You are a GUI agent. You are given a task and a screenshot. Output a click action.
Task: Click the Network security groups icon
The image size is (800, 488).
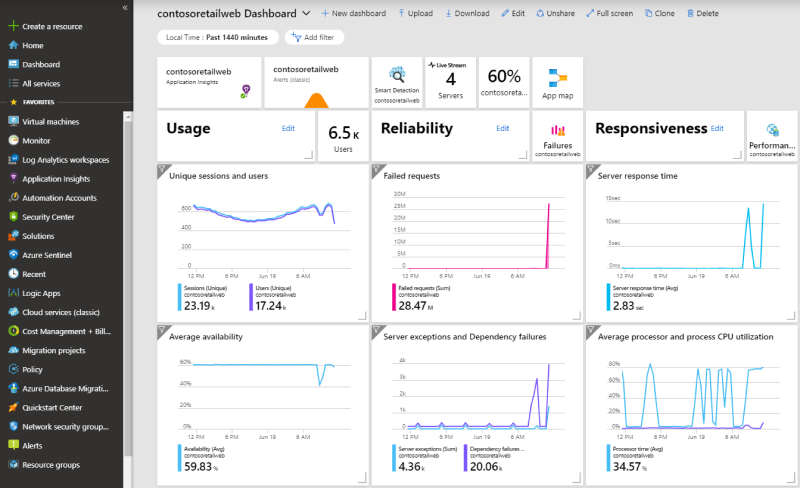point(13,426)
